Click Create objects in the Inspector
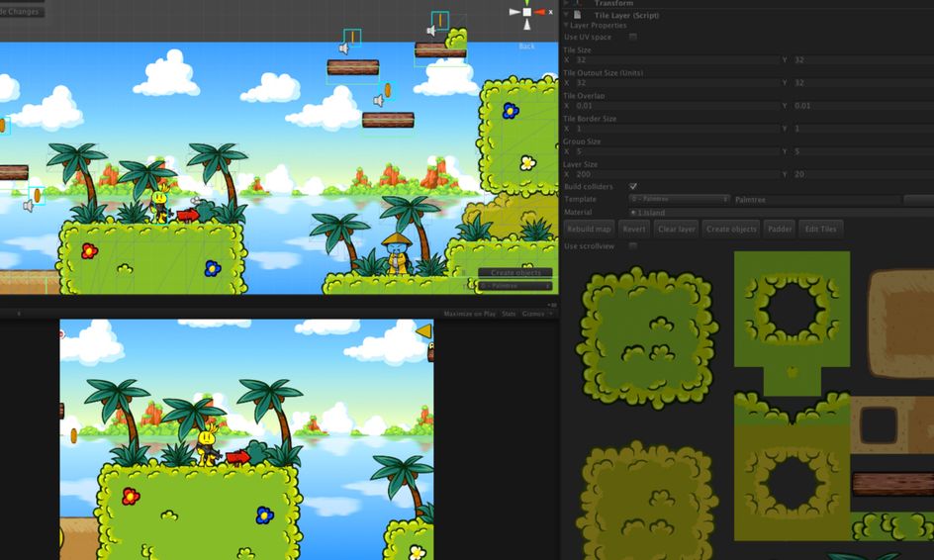 (731, 229)
